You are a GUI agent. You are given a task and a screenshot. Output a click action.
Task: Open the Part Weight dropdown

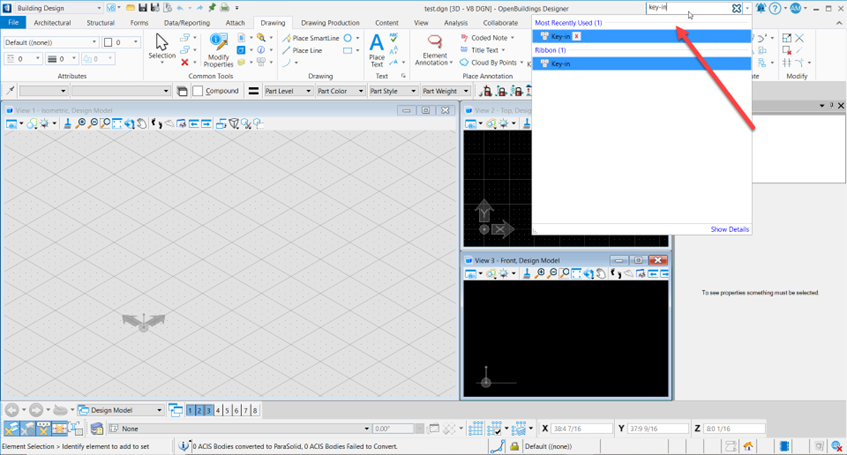(446, 91)
